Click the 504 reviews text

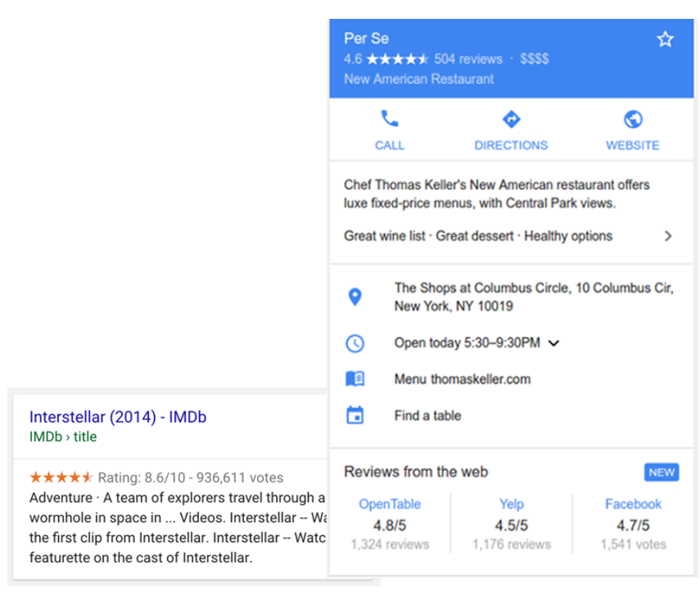(468, 60)
